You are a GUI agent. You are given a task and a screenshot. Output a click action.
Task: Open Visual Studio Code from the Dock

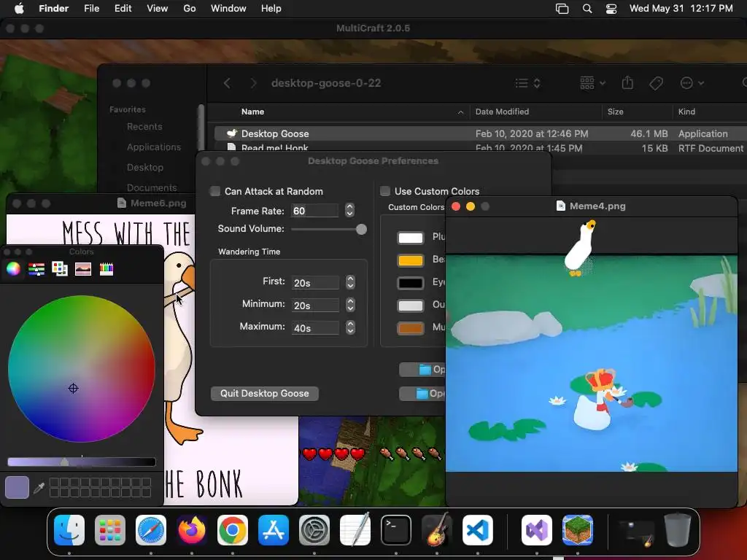(x=477, y=530)
